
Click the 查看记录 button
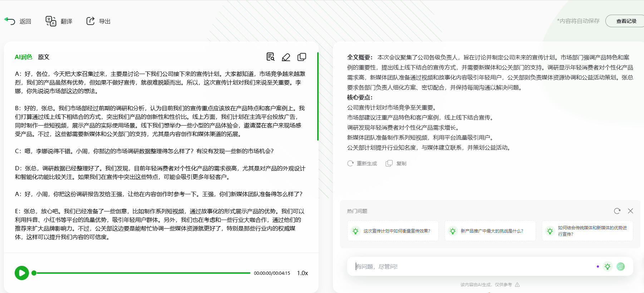(626, 21)
